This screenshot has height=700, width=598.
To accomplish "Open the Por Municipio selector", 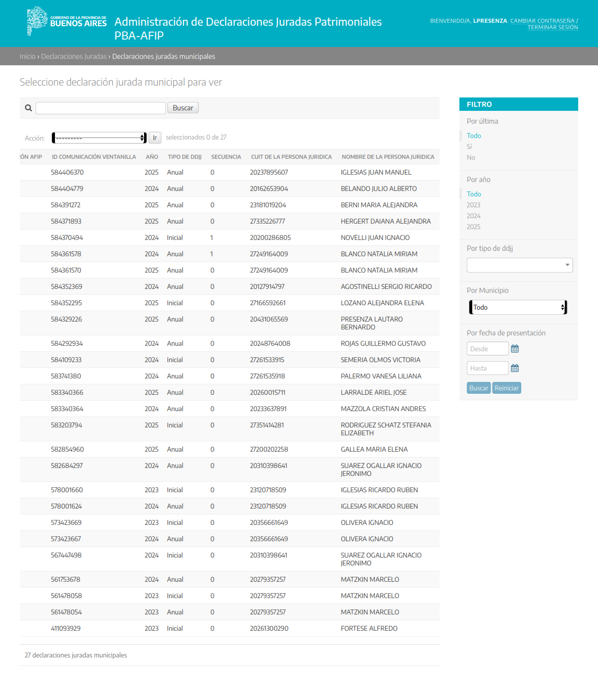I will pos(518,307).
